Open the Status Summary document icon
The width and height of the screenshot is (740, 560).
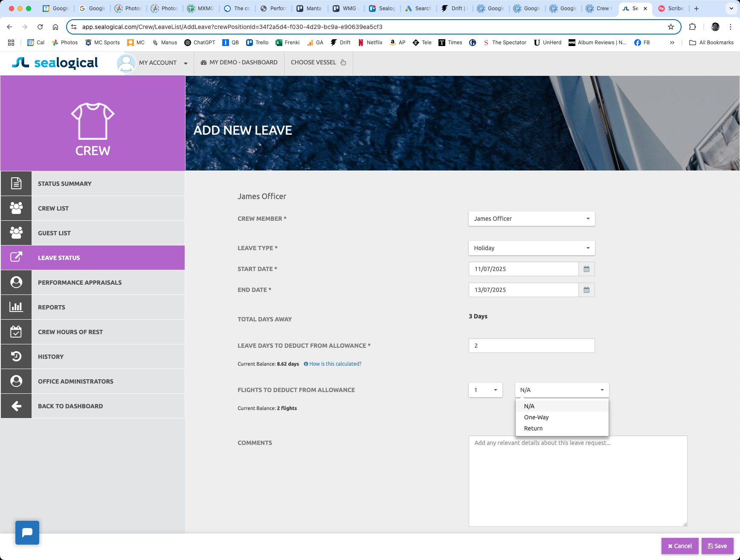pyautogui.click(x=16, y=184)
